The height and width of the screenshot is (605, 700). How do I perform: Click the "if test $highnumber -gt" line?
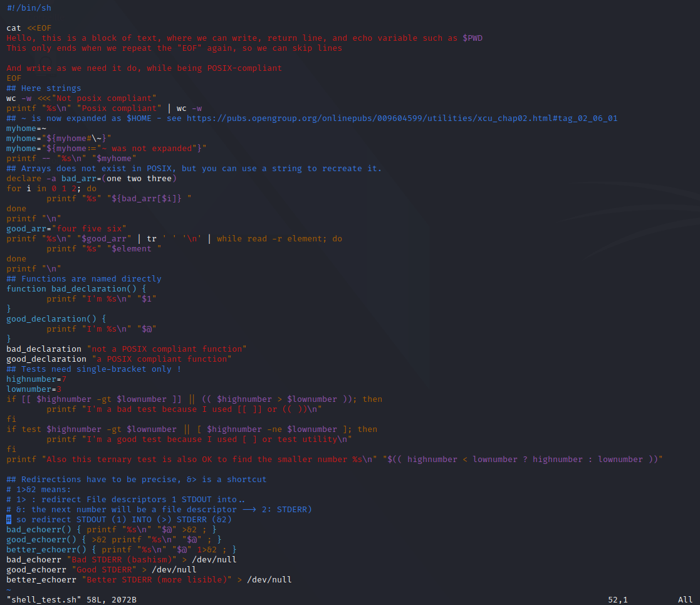click(192, 429)
